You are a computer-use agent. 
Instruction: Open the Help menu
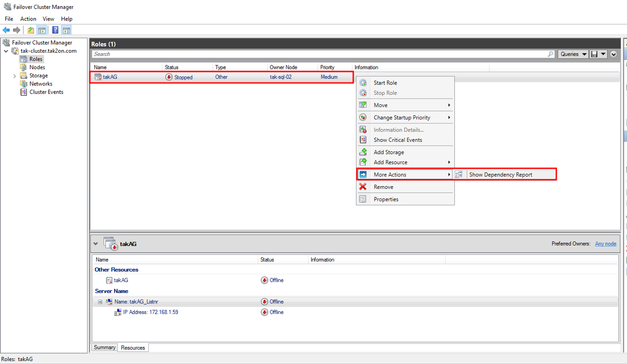click(67, 19)
